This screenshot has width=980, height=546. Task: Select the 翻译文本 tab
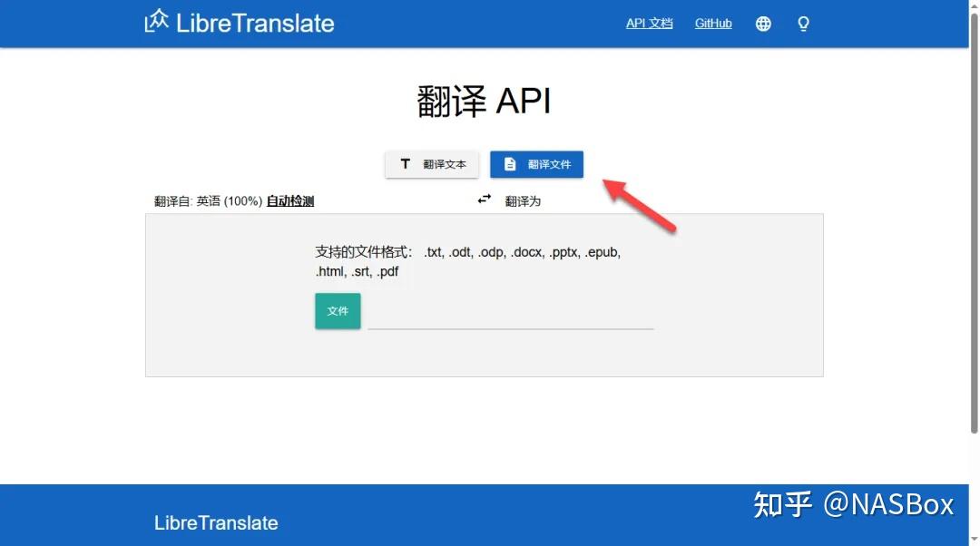tap(432, 164)
